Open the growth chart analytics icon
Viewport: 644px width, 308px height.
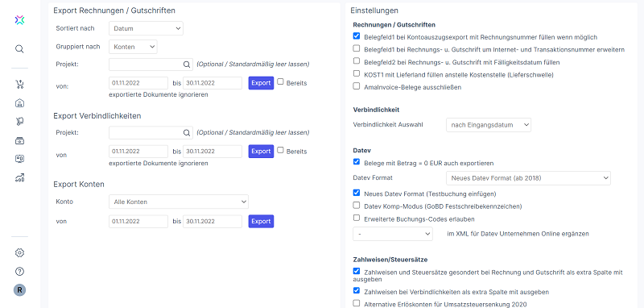click(19, 177)
